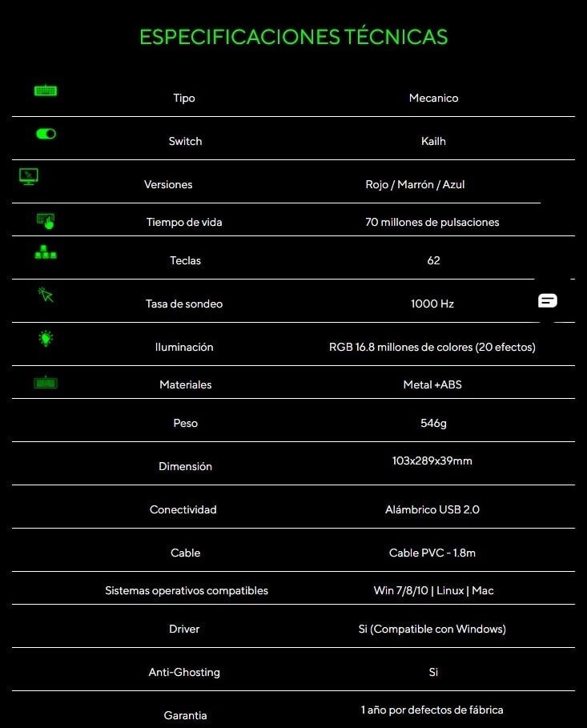The image size is (587, 728).
Task: Click the 103x289x39mm dimension value
Action: point(433,461)
